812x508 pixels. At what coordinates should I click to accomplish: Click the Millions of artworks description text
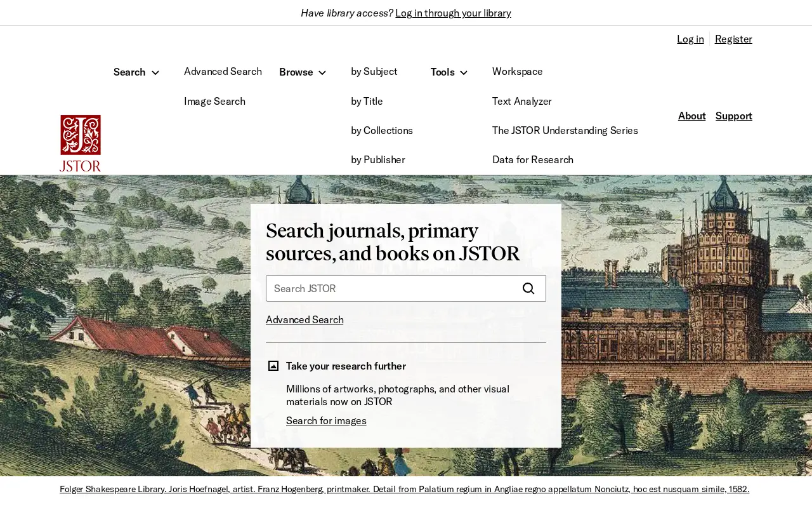[x=398, y=395]
